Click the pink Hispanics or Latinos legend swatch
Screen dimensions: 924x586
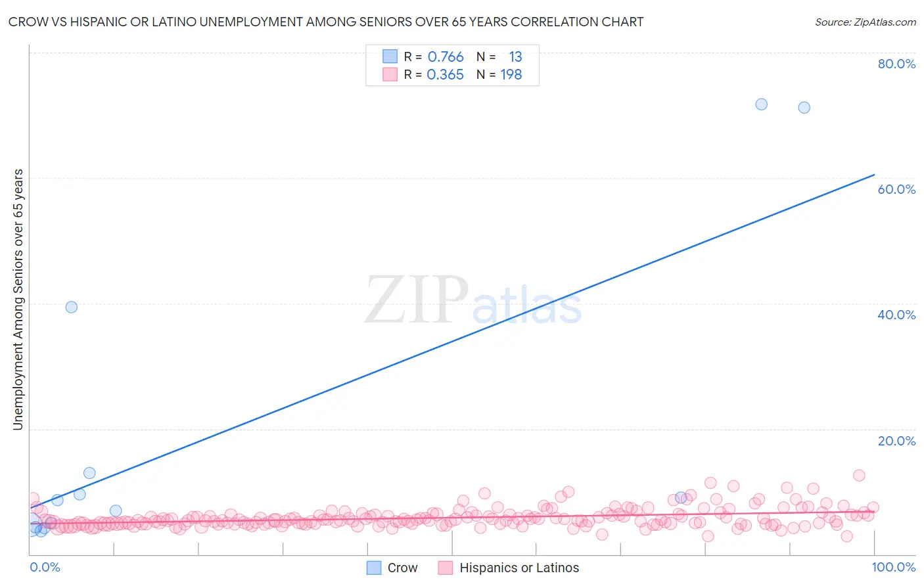pos(446,568)
